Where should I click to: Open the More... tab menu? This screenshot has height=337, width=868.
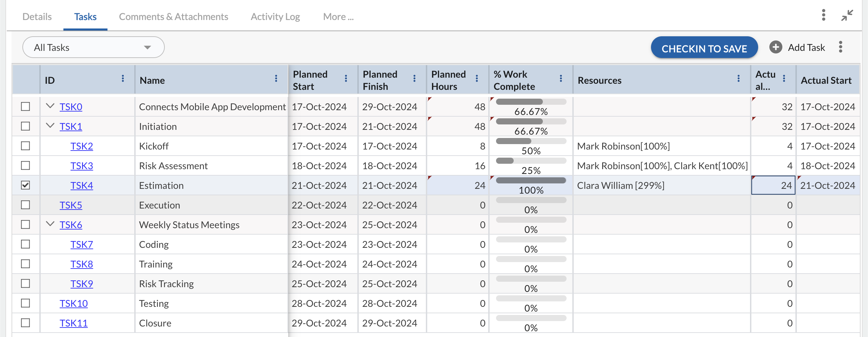pyautogui.click(x=338, y=16)
